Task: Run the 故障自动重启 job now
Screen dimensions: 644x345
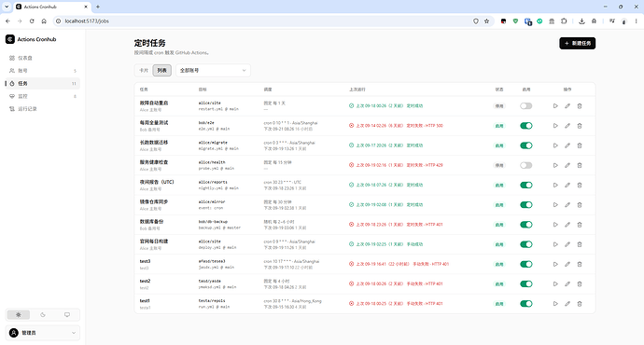Action: pyautogui.click(x=555, y=106)
